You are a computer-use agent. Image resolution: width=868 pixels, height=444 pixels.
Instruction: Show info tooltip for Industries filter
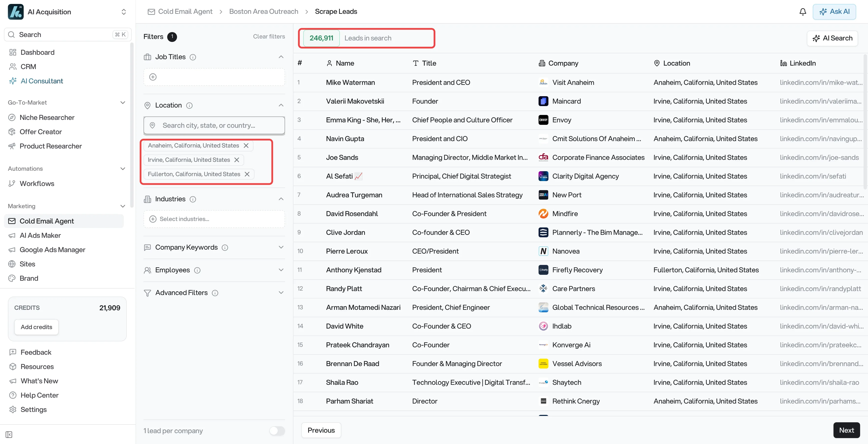tap(193, 199)
